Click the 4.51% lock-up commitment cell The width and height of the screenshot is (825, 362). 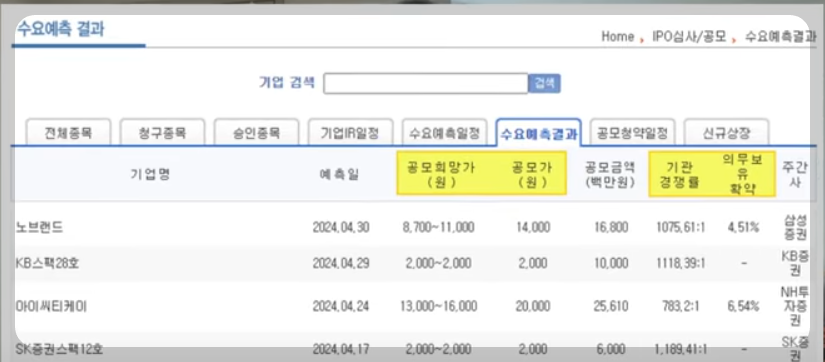tap(743, 227)
